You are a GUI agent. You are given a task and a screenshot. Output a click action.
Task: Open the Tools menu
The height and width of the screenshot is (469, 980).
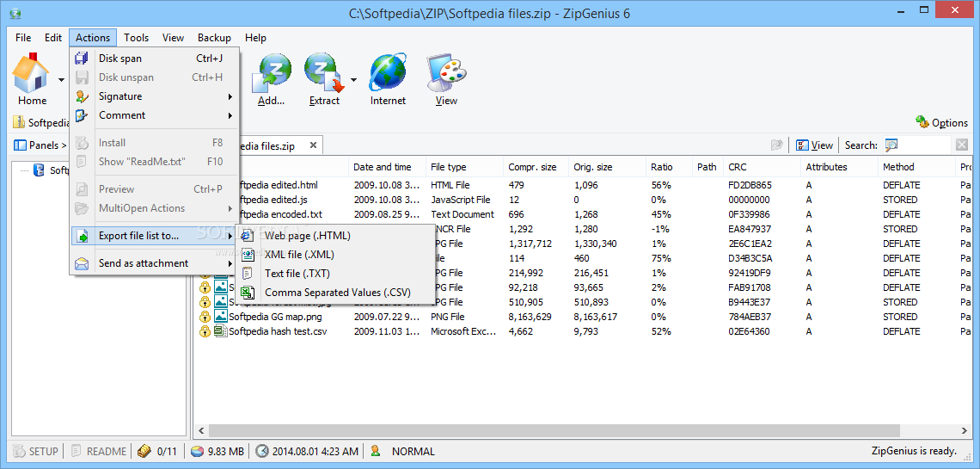tap(136, 38)
